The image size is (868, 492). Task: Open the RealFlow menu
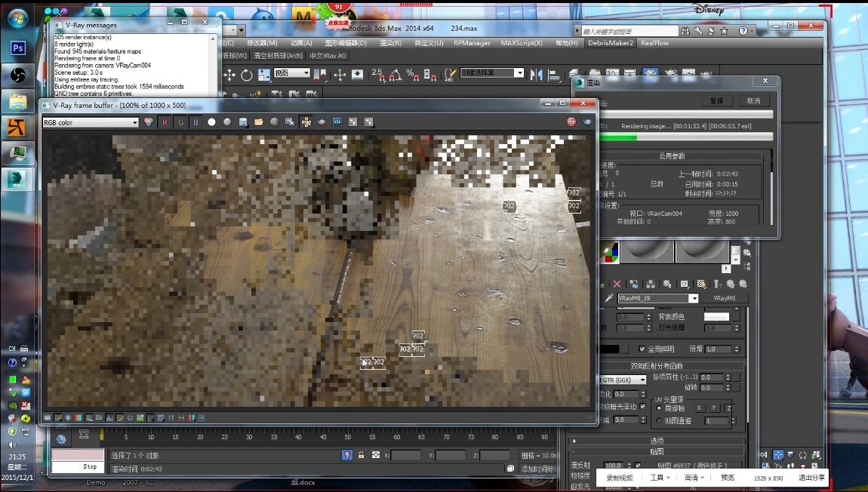(x=655, y=42)
